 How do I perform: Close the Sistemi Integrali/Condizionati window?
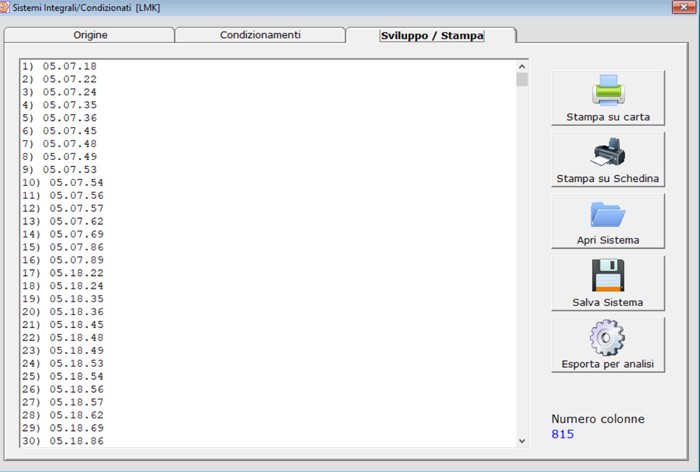(684, 7)
